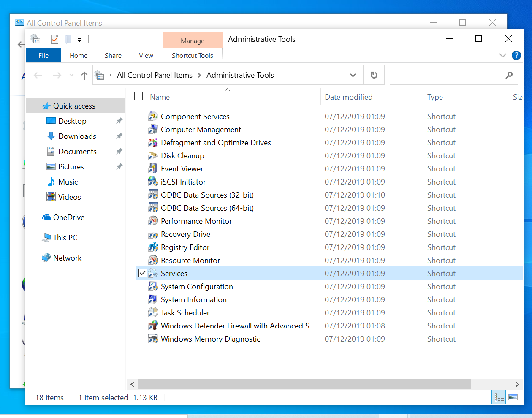Screen dimensions: 532x418
Task: Open the Services shortcut
Action: point(174,273)
